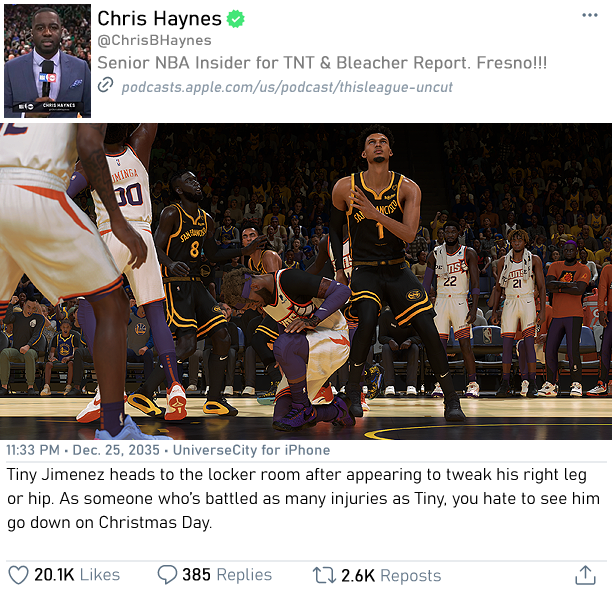Click the link chain icon
Screen dimensions: 612x590
tap(105, 85)
